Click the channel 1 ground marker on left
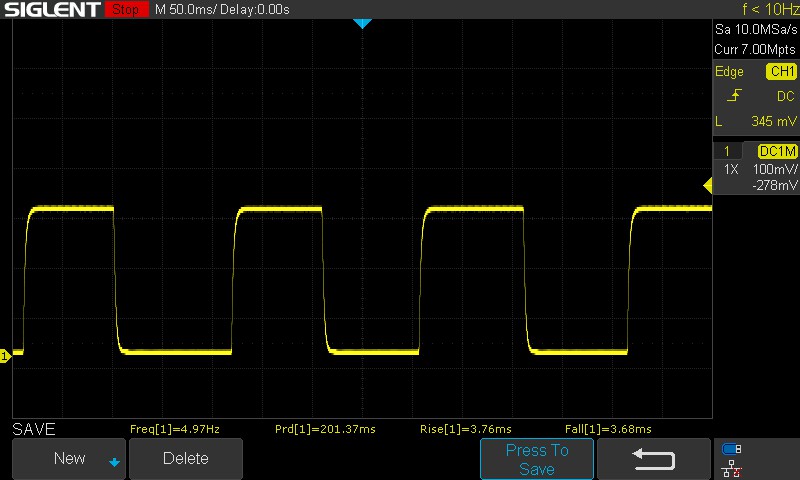Viewport: 800px width, 480px height. [x=6, y=355]
